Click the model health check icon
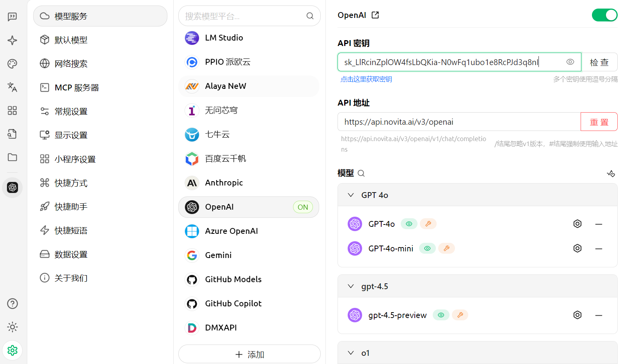This screenshot has width=629, height=364. pos(611,173)
